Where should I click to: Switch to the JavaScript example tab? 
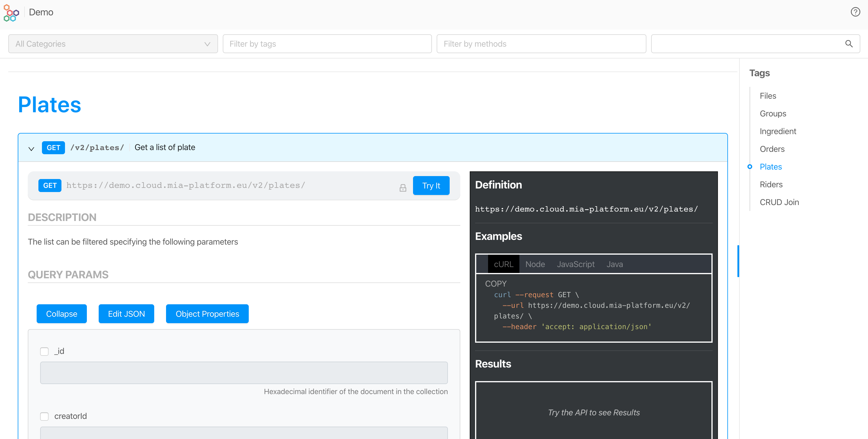click(x=575, y=264)
